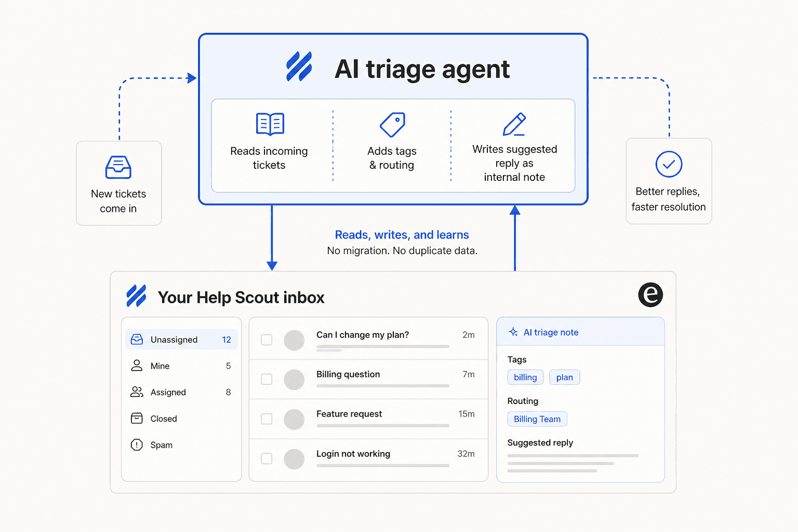This screenshot has width=798, height=532.
Task: Click the 15m timestamp on Feature request
Action: click(x=467, y=414)
